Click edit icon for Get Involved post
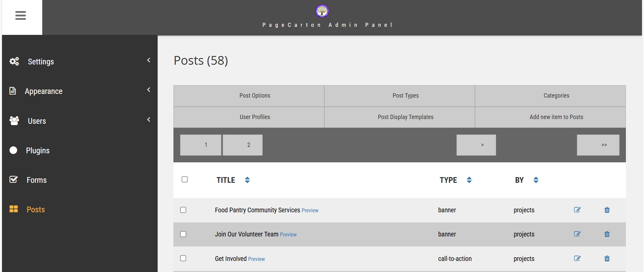This screenshot has height=272, width=644. 577,259
